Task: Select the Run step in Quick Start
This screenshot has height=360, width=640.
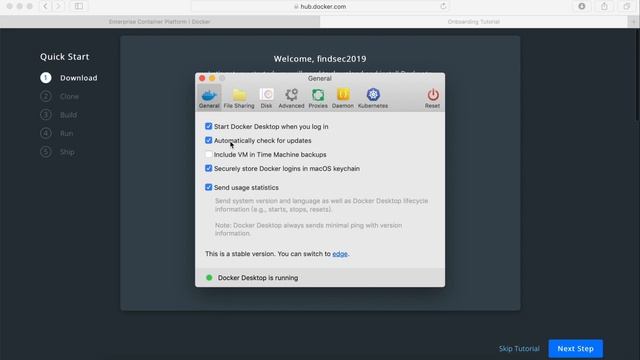Action: pyautogui.click(x=57, y=133)
